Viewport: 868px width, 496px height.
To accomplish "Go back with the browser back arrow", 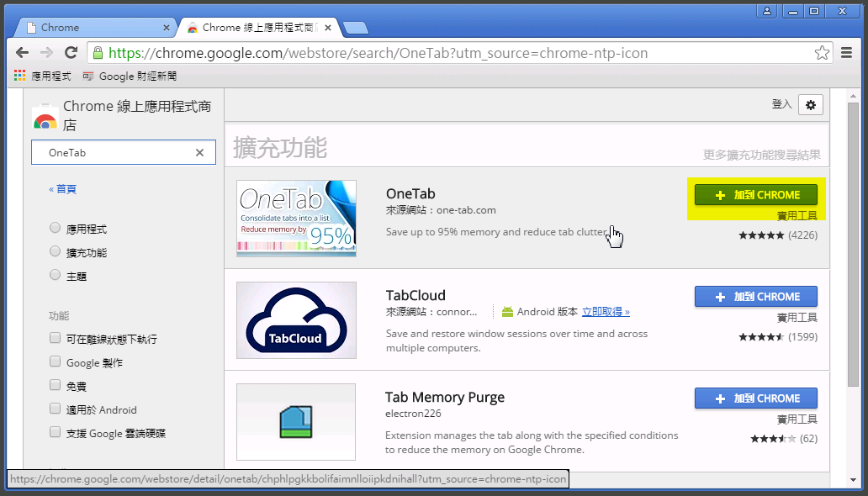I will pyautogui.click(x=22, y=53).
